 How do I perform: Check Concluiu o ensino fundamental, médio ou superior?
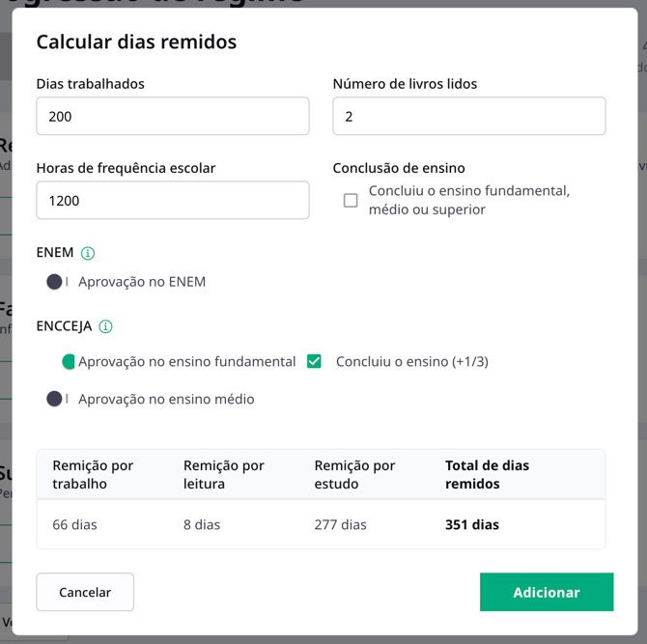[351, 201]
